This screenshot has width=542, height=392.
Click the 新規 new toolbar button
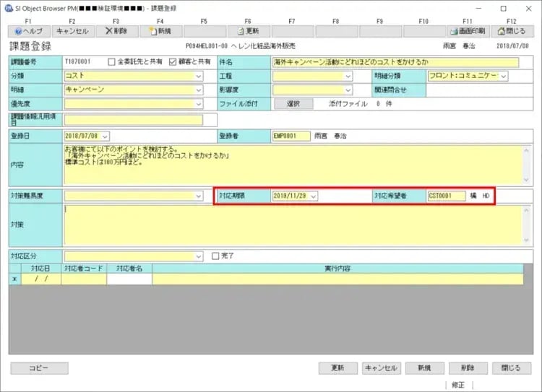click(160, 31)
